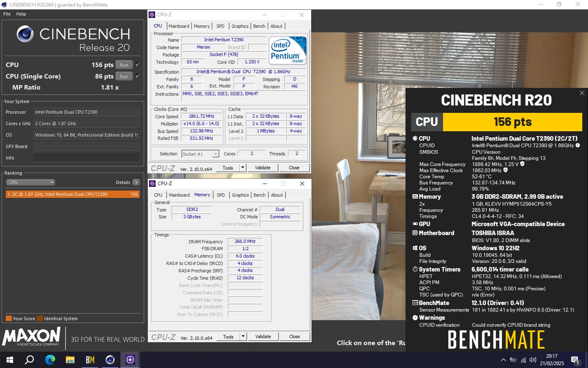
Task: Switch to Cinebench taskbar icon
Action: point(110,360)
